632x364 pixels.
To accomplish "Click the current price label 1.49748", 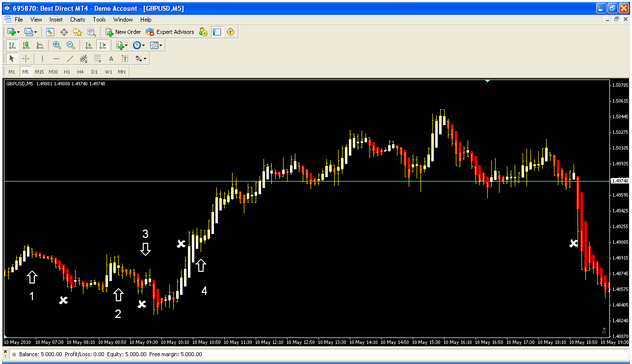I will [620, 181].
